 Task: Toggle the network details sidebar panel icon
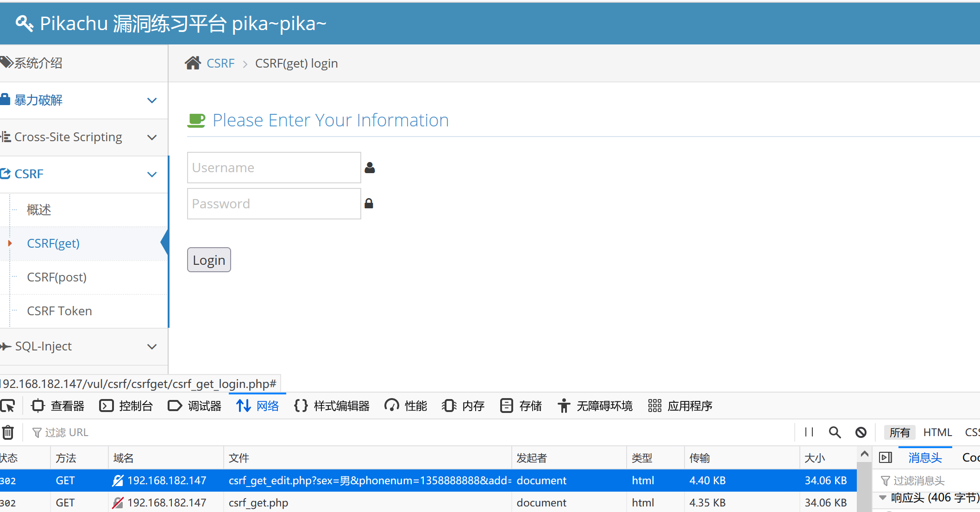885,458
